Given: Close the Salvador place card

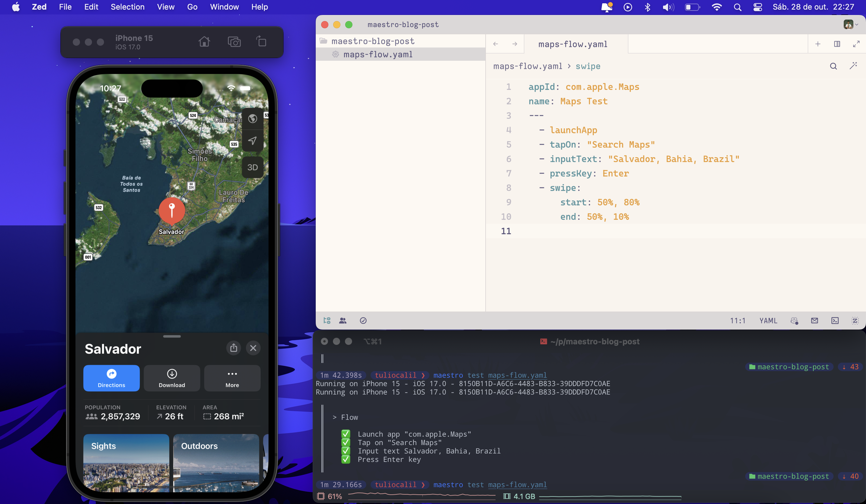Looking at the screenshot, I should 253,348.
